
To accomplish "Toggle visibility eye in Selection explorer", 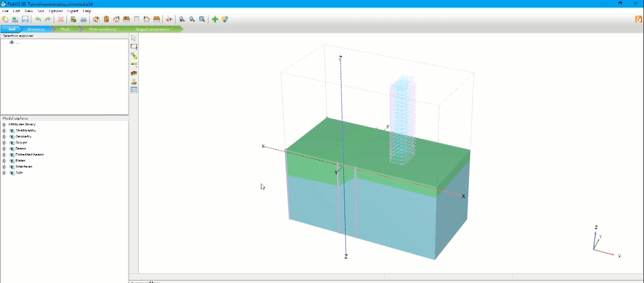I will tap(12, 42).
